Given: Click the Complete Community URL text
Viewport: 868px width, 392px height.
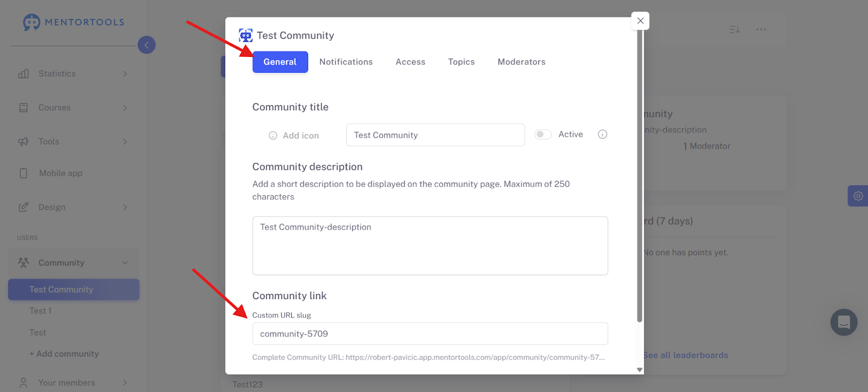Looking at the screenshot, I should 429,357.
